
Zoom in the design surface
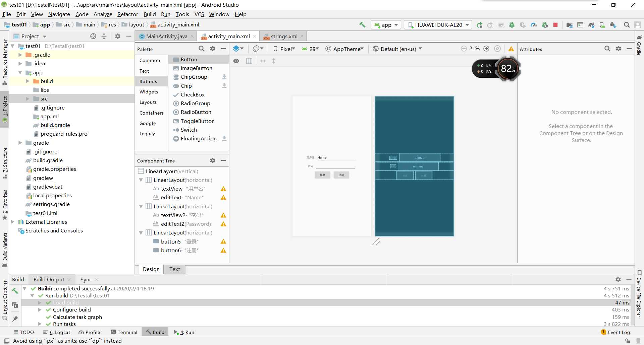tap(486, 49)
